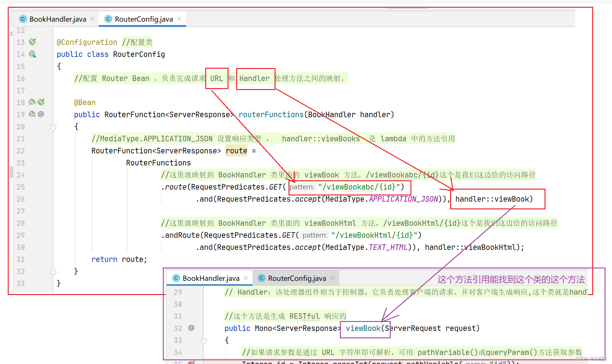The width and height of the screenshot is (612, 364).
Task: Click the Spring bean gutter icon on line 13
Action: click(33, 42)
